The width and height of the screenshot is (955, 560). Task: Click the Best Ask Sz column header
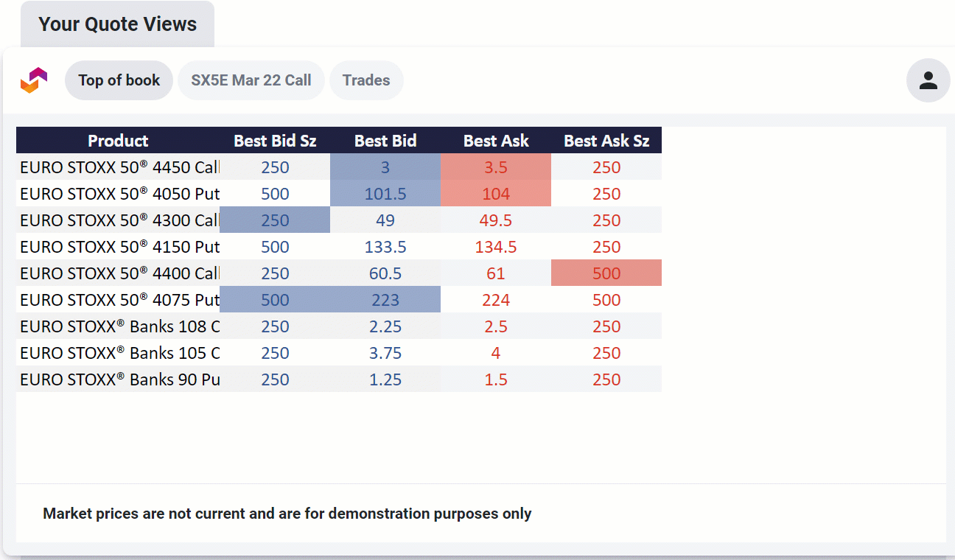pyautogui.click(x=606, y=140)
